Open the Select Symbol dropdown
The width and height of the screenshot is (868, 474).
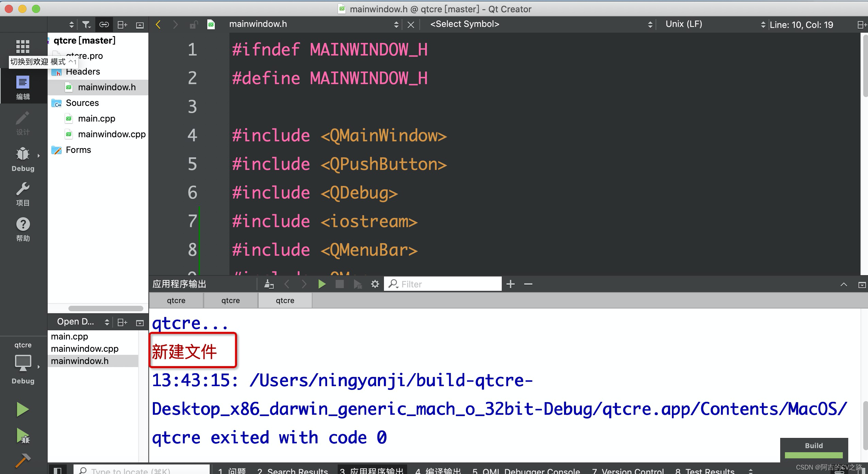click(x=541, y=24)
